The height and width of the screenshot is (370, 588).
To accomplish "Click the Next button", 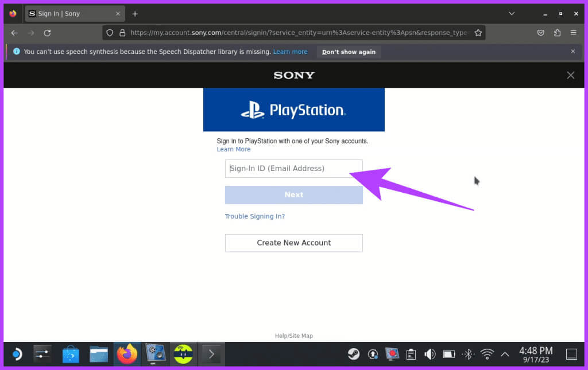I will click(x=293, y=194).
